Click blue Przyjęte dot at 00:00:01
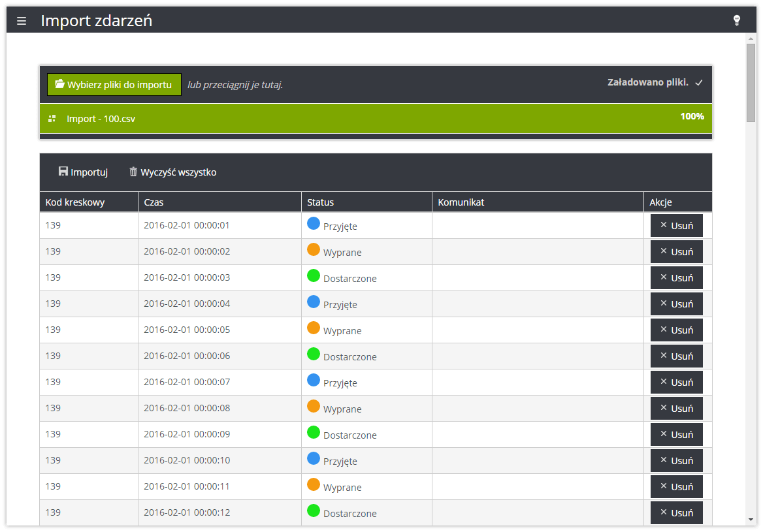This screenshot has height=532, width=763. (x=314, y=223)
